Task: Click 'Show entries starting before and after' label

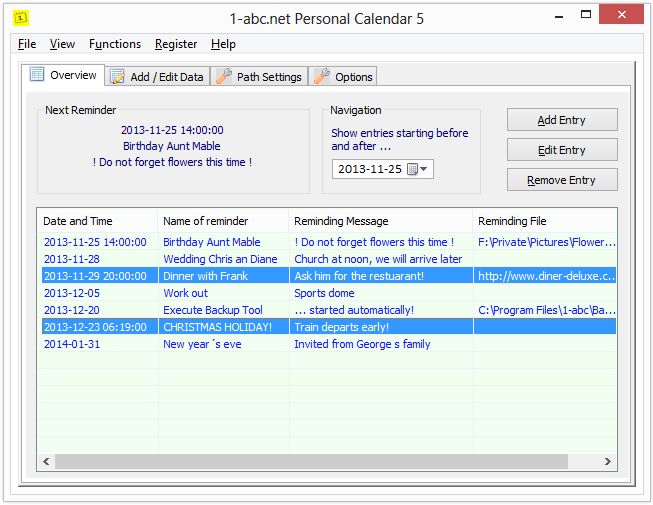Action: pyautogui.click(x=400, y=139)
